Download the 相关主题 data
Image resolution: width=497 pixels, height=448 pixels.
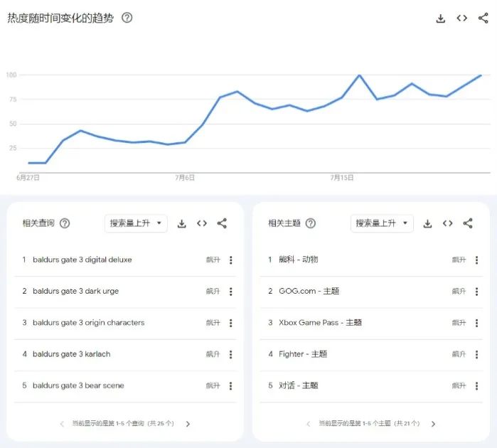427,223
